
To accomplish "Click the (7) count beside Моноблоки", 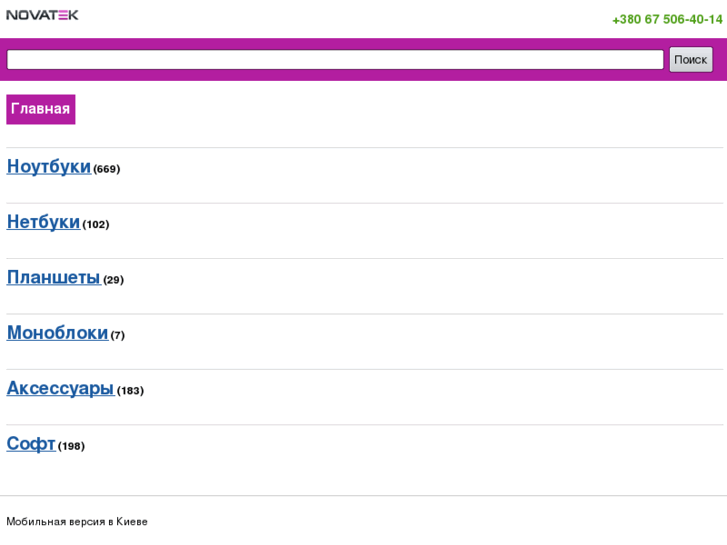I will click(118, 336).
